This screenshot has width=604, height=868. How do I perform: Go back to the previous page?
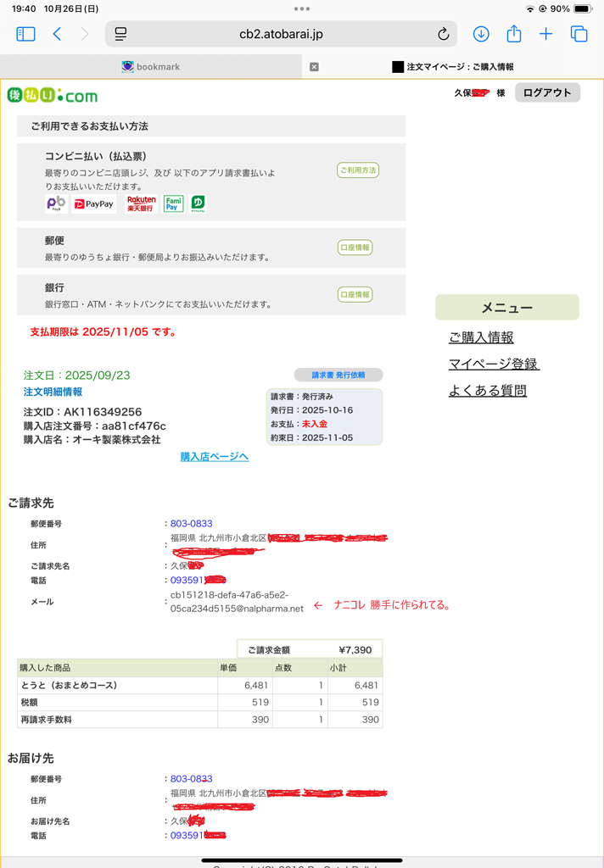coord(57,34)
